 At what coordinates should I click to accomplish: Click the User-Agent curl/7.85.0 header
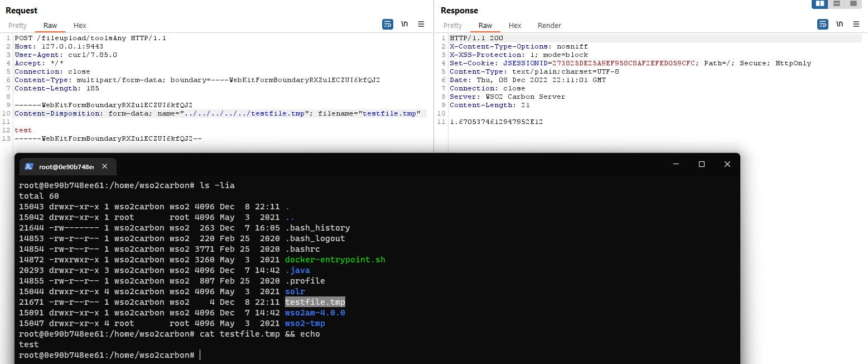click(x=66, y=55)
